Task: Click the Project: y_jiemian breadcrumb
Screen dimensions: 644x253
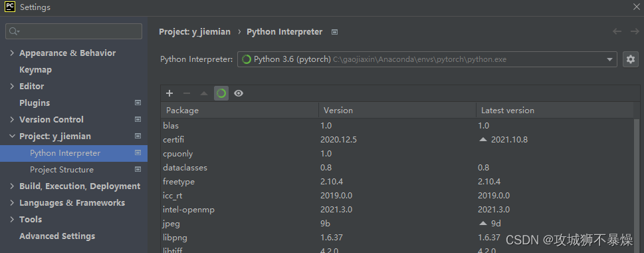Action: pos(195,32)
